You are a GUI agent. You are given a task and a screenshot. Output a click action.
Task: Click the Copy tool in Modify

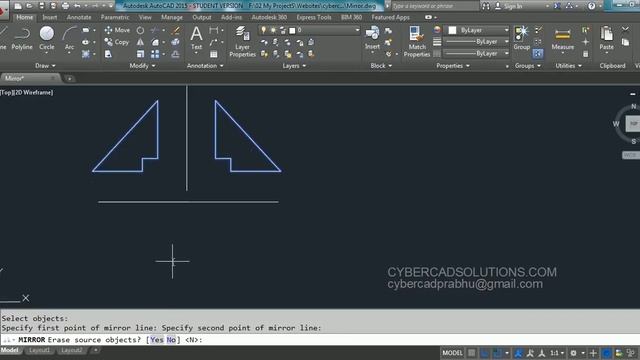(117, 42)
